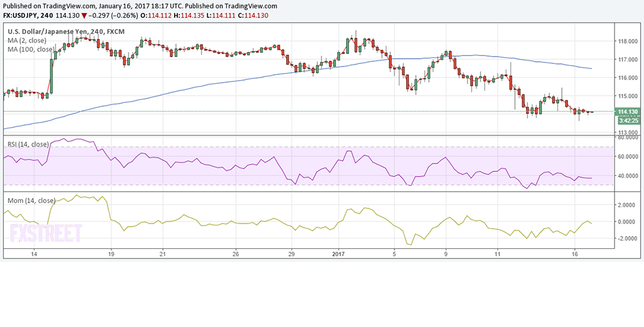This screenshot has height=327, width=644.
Task: Click the '21' date on time axis
Action: [163, 255]
